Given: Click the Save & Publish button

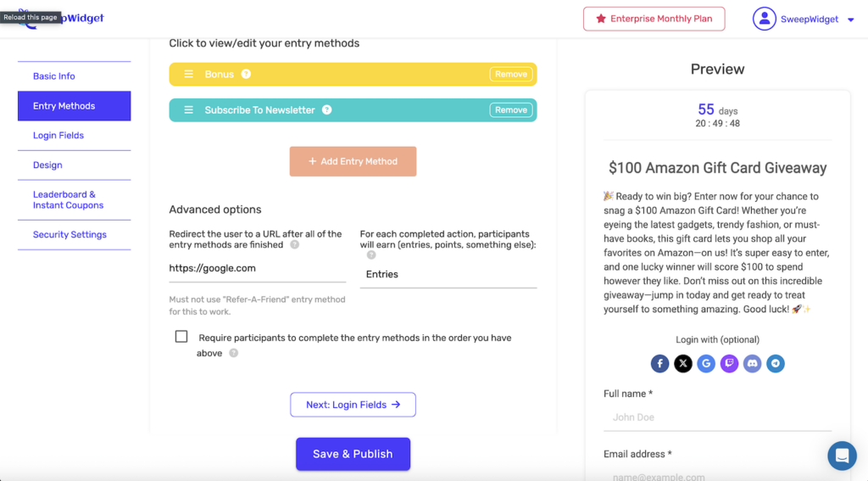Looking at the screenshot, I should point(353,454).
